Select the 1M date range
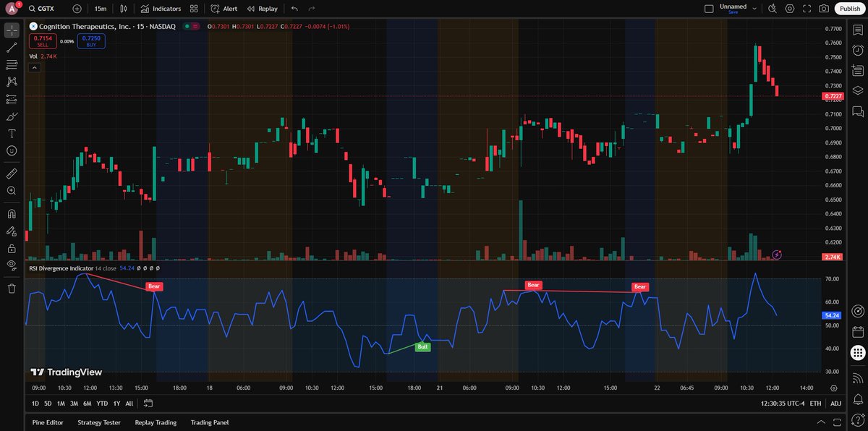The height and width of the screenshot is (431, 868). pos(61,404)
